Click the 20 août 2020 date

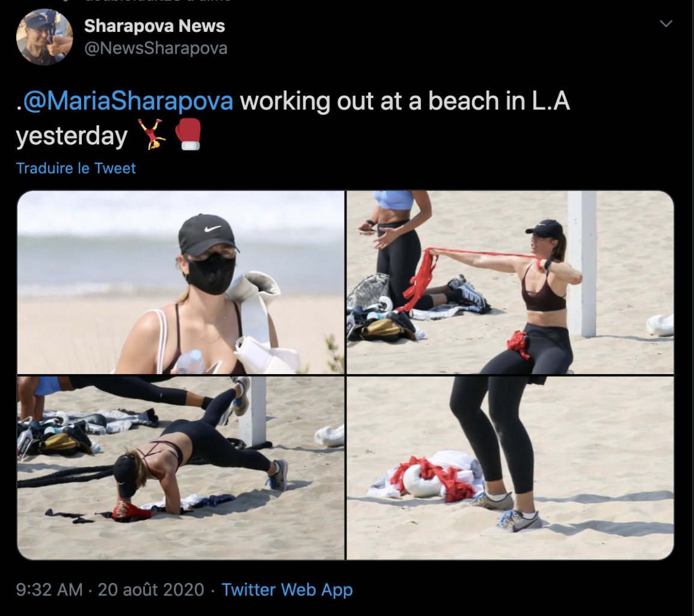[x=151, y=590]
